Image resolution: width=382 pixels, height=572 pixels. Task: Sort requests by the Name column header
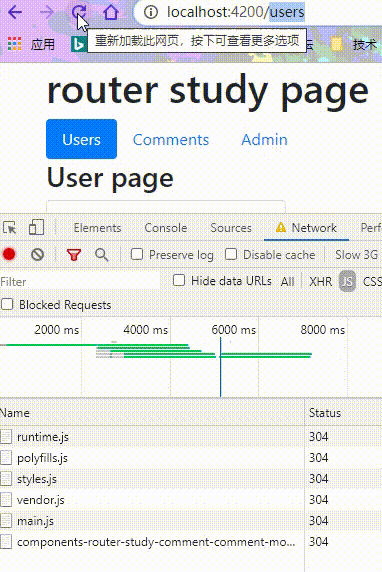pyautogui.click(x=152, y=413)
